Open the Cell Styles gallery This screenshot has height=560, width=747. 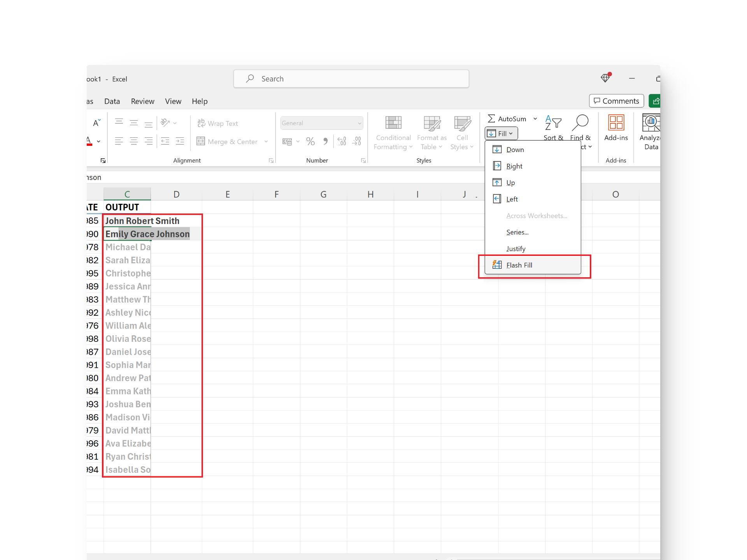(x=462, y=132)
